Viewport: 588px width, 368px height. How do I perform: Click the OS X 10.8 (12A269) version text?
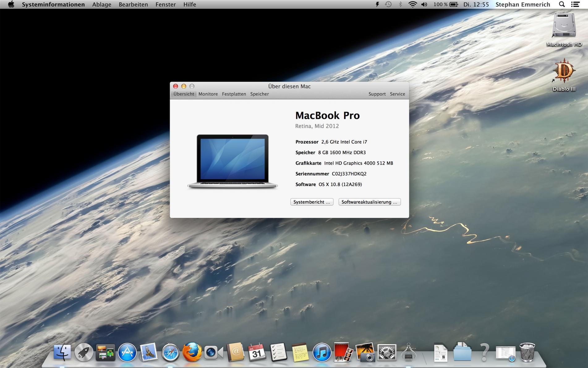point(340,184)
